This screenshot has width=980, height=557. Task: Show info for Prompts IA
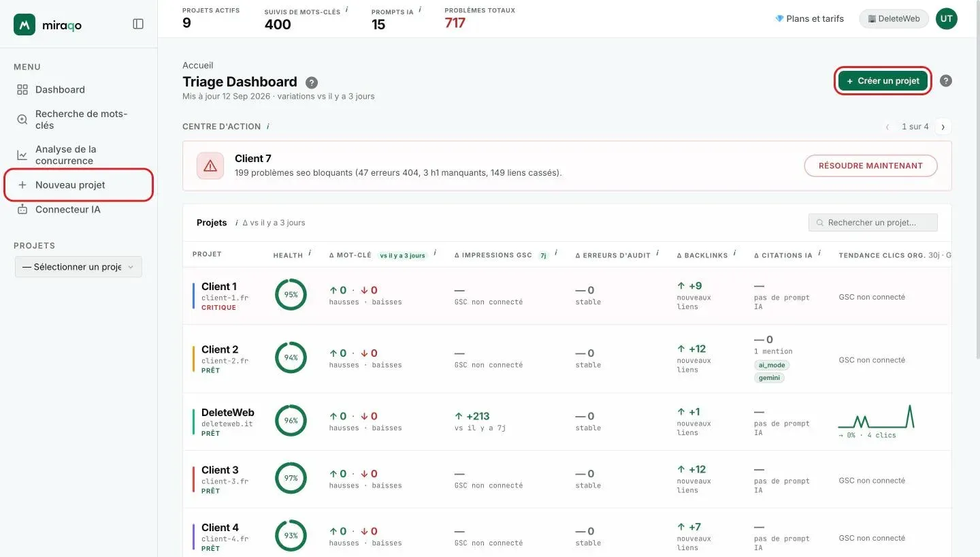(x=420, y=10)
